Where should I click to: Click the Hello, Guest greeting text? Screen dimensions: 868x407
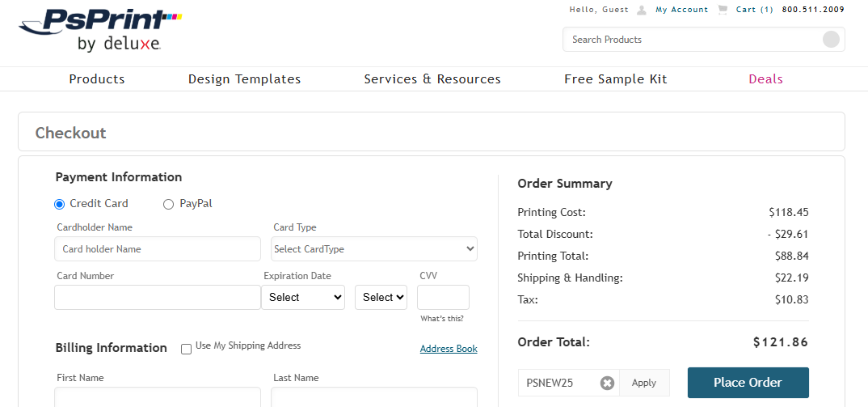(x=599, y=10)
